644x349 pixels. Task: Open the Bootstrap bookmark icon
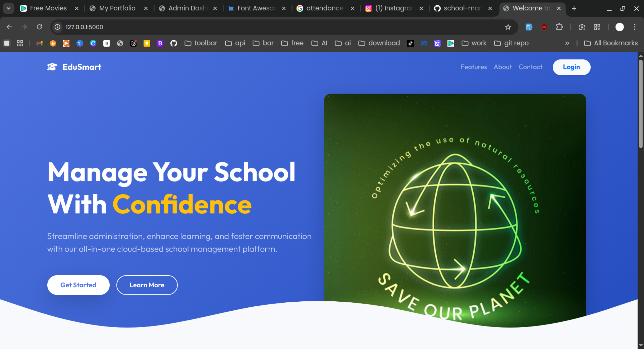(160, 43)
